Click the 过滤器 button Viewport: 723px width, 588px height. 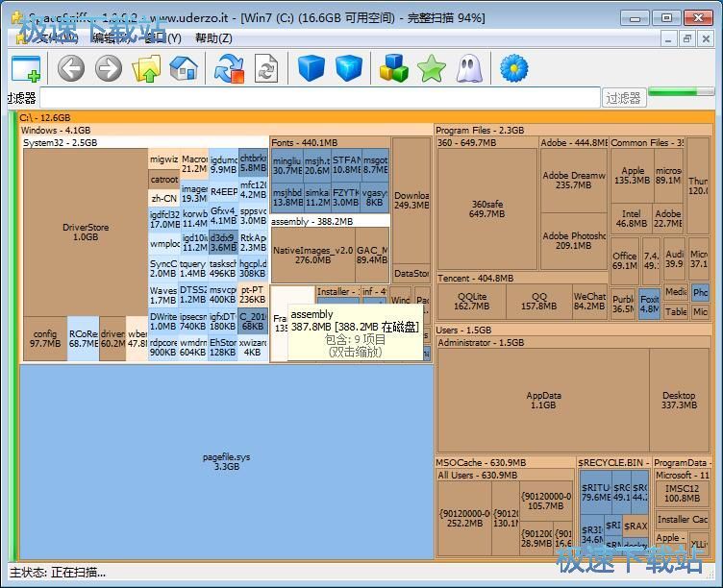623,98
